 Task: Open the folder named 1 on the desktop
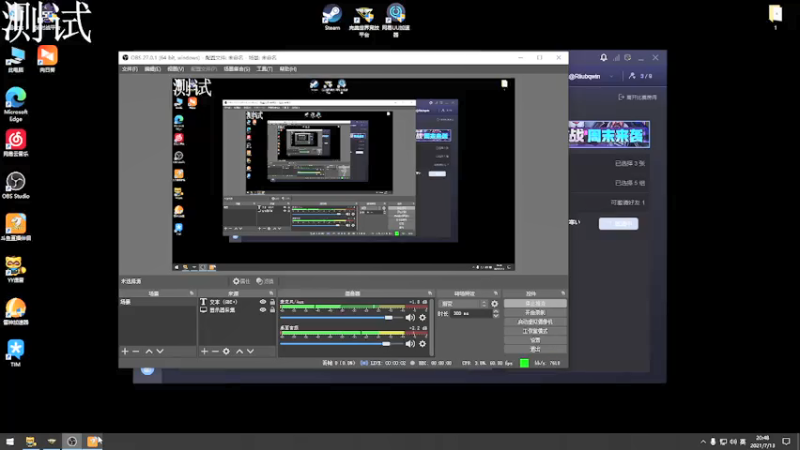775,17
